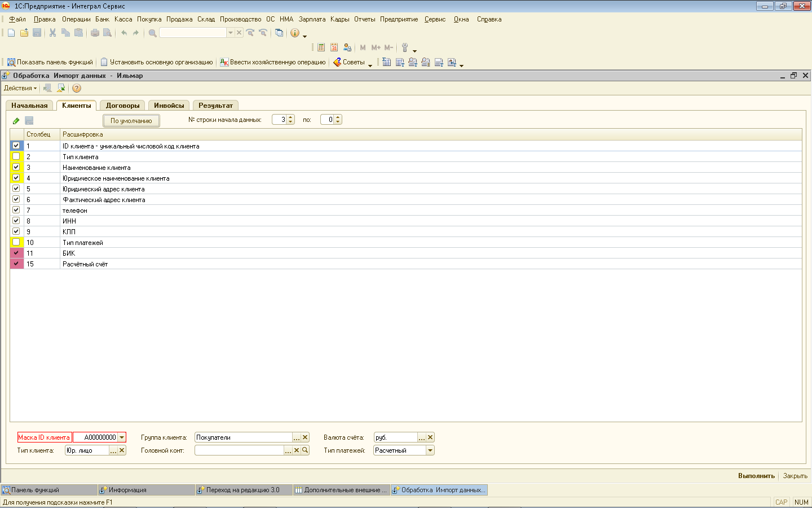This screenshot has width=812, height=508.
Task: Click 'Ввести хозяйственную операцию' toolbar icon
Action: click(x=224, y=62)
